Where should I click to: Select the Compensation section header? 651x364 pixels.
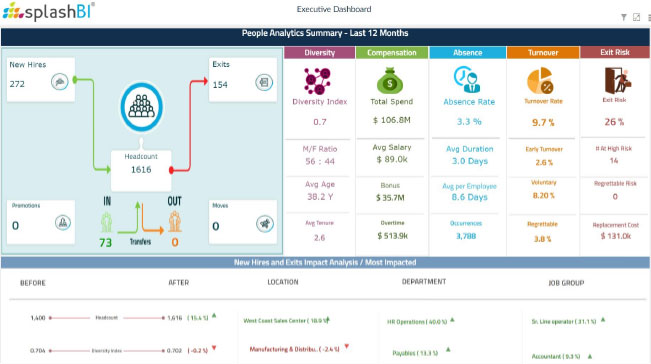pyautogui.click(x=392, y=53)
